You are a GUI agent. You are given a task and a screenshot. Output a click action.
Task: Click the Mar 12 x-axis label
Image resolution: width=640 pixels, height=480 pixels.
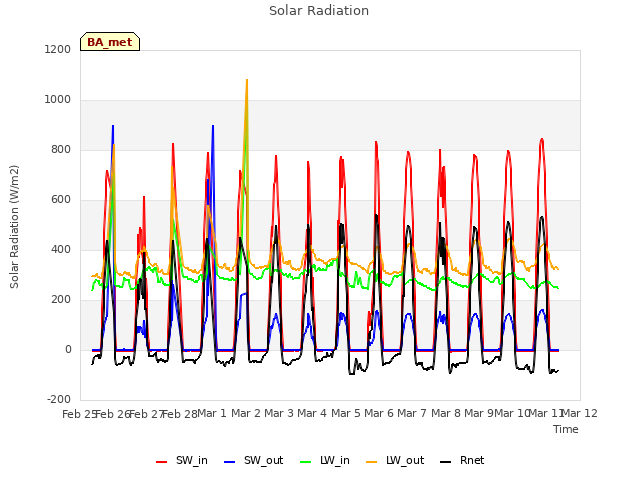point(580,413)
